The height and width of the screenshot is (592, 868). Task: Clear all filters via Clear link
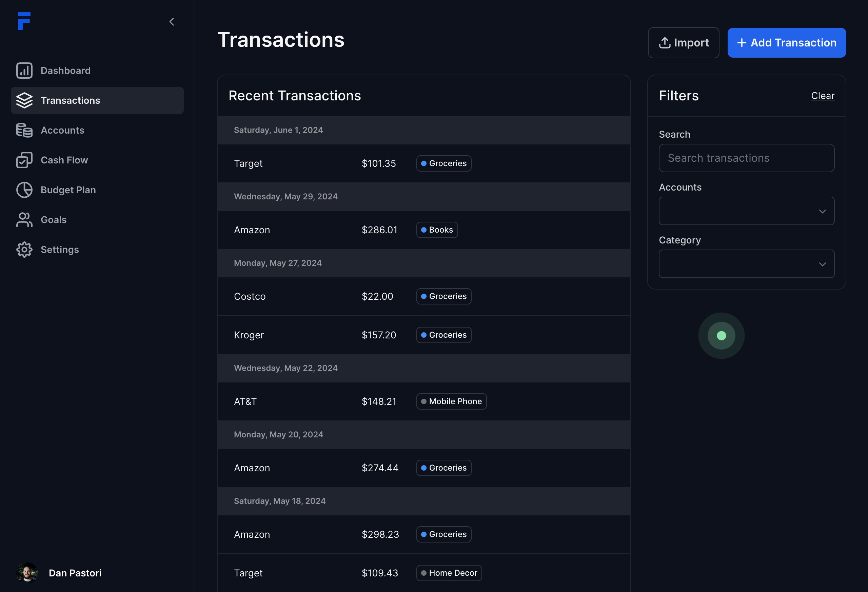click(823, 96)
